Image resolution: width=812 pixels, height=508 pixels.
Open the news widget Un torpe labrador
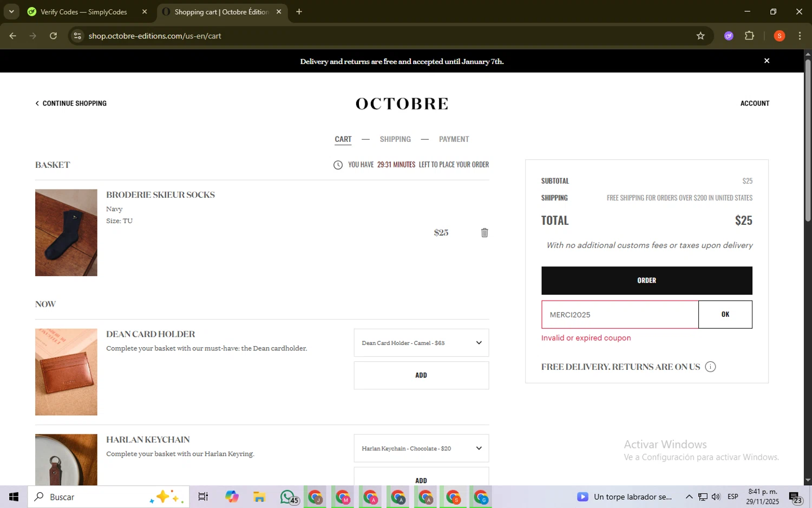pos(625,497)
